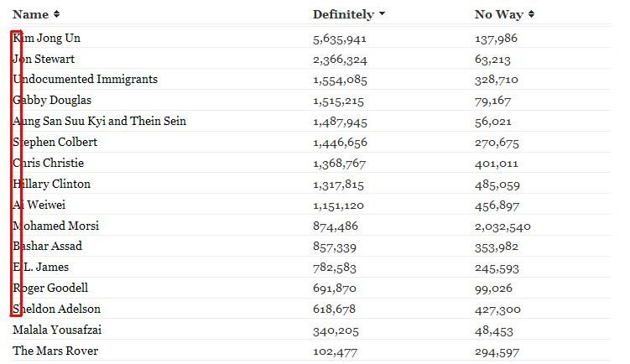Click Kim Jong Un's Definitely count 5,635,941

[340, 39]
